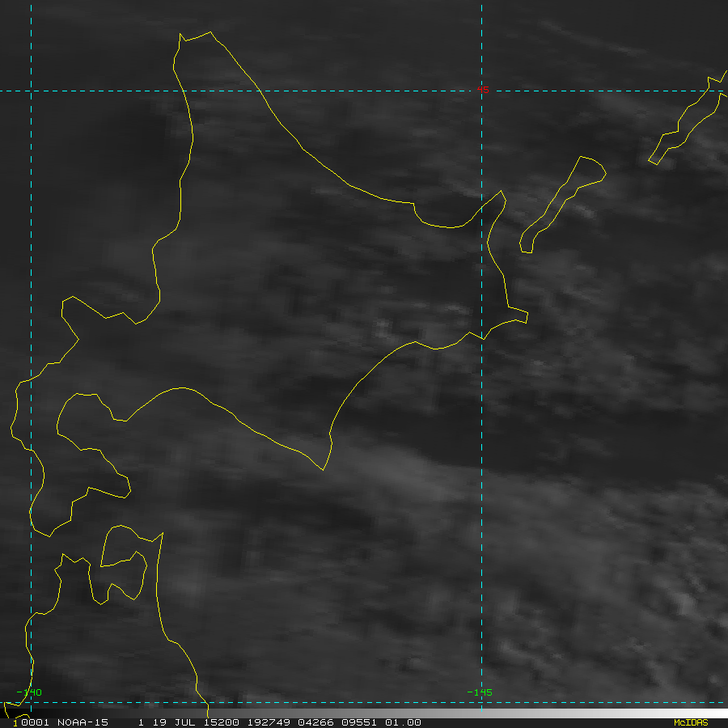Click the green -140 longitude label
The width and height of the screenshot is (728, 728).
[30, 692]
